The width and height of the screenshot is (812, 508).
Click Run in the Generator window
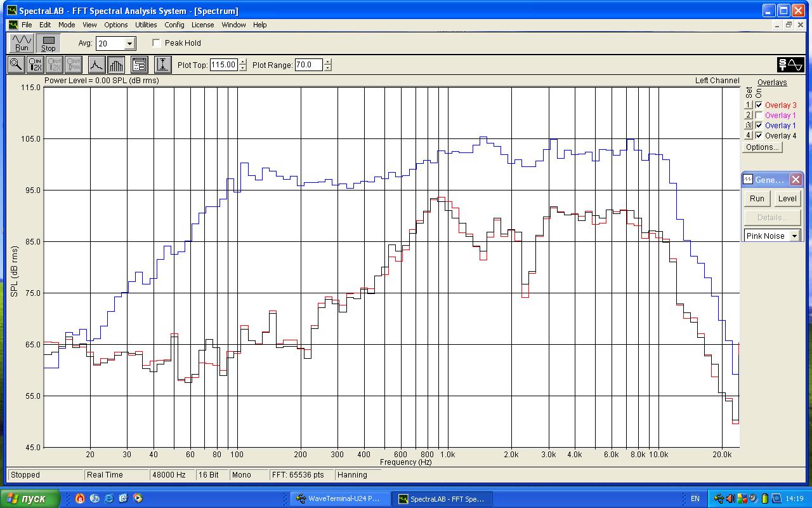tap(757, 199)
